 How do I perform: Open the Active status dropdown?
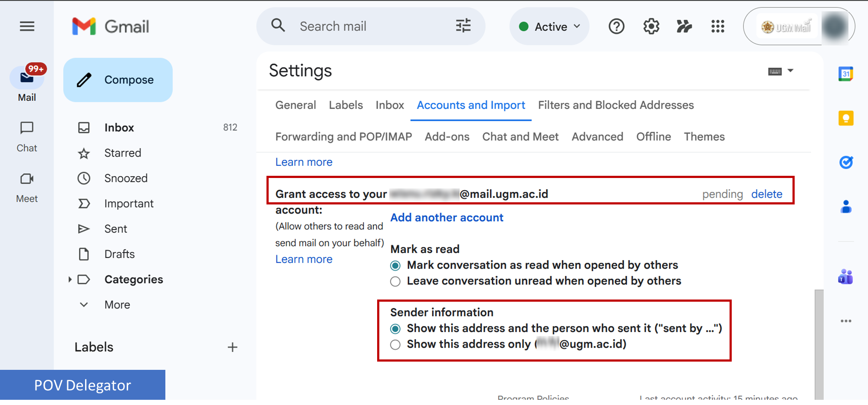tap(549, 26)
